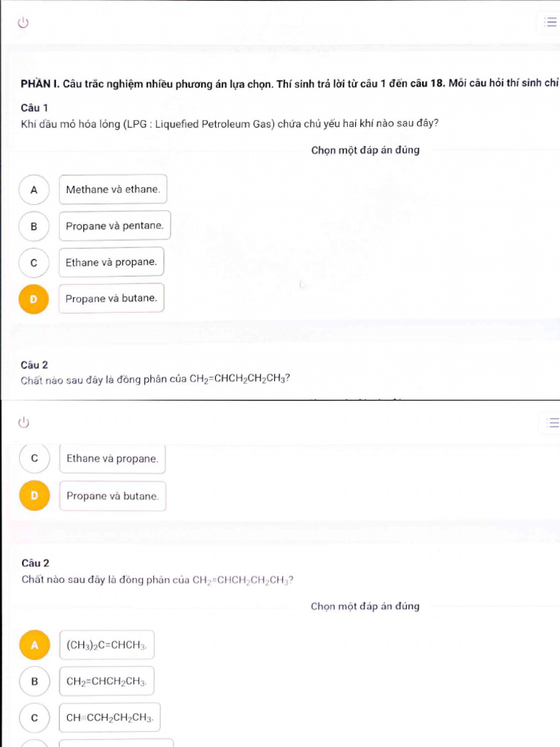Select circle B beside CH2=CHCH2CH3
Viewport: 560px width, 747px height.
pos(34,681)
